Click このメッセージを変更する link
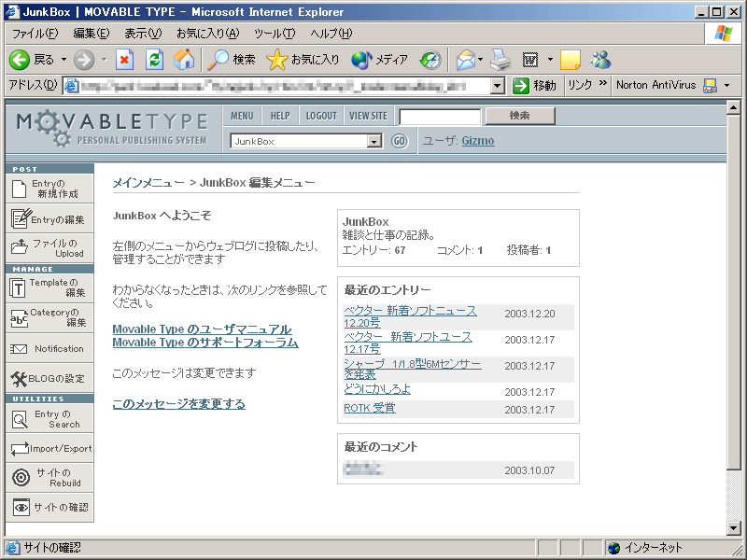Image resolution: width=747 pixels, height=560 pixels. (178, 404)
